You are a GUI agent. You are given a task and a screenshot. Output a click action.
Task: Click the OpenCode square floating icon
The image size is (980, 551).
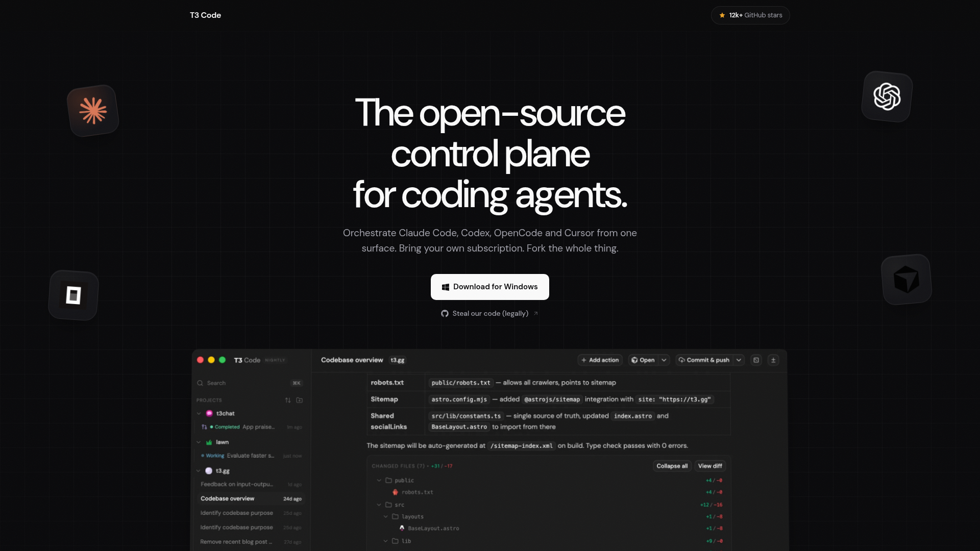[x=73, y=295]
